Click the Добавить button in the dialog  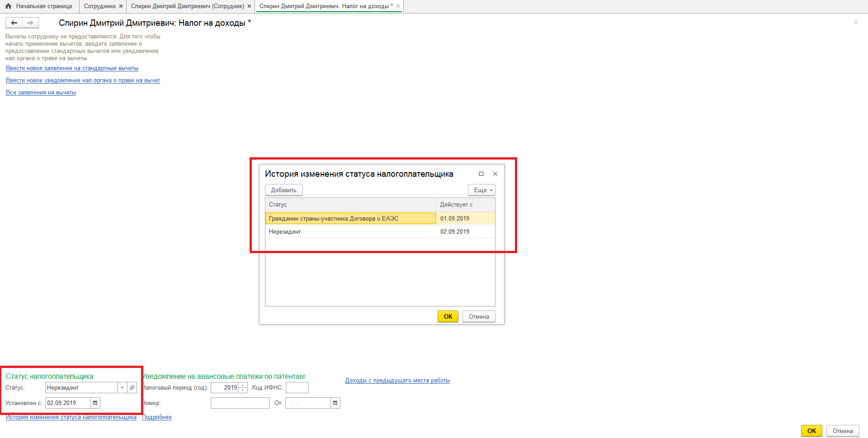283,190
